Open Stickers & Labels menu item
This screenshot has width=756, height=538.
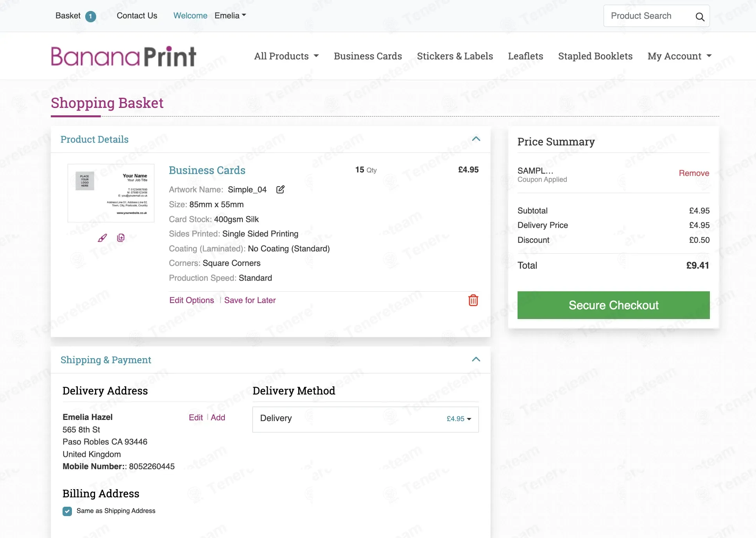(x=455, y=56)
